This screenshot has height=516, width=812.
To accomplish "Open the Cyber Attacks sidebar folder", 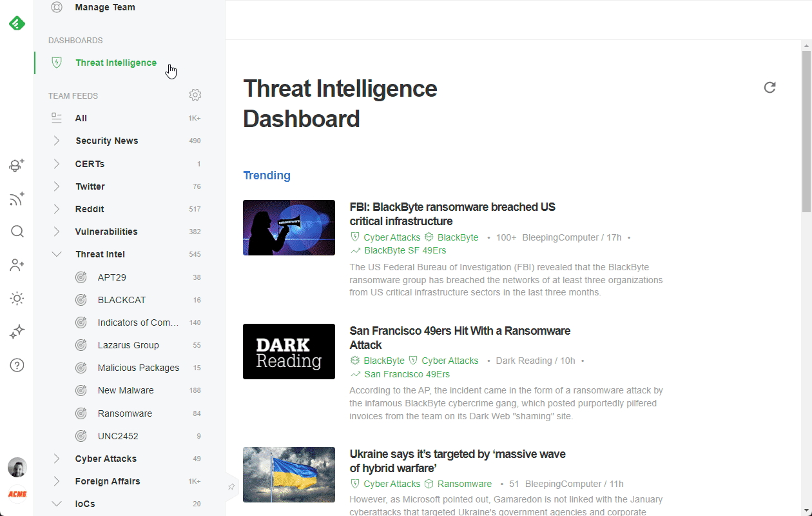I will 106,459.
